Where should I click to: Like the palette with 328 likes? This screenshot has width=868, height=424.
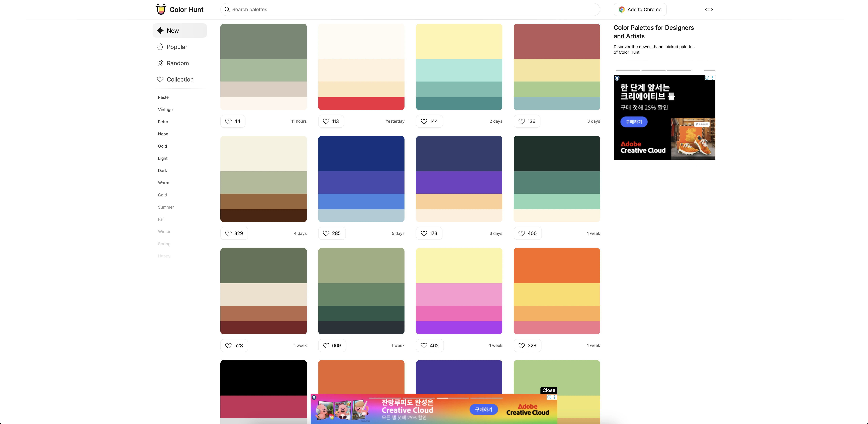tap(528, 346)
